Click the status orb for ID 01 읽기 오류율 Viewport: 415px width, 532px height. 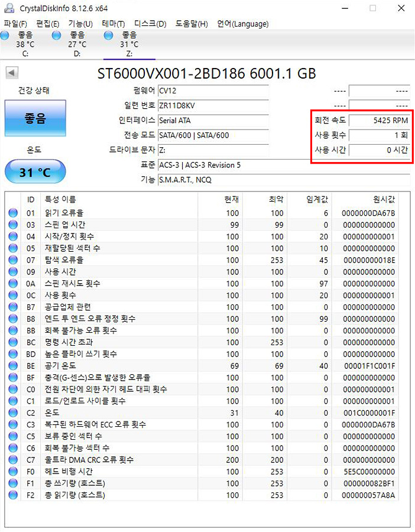pos(13,213)
